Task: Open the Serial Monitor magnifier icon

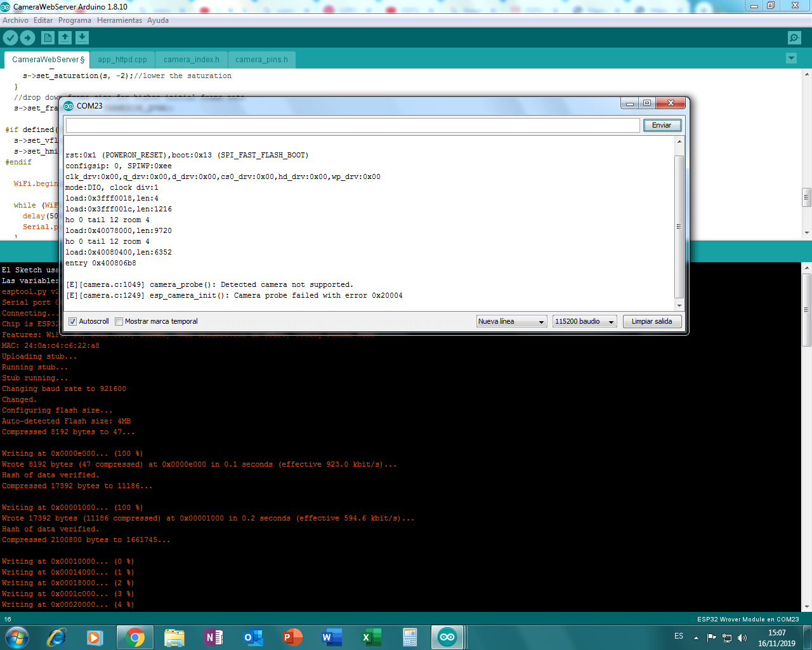Action: (x=794, y=38)
